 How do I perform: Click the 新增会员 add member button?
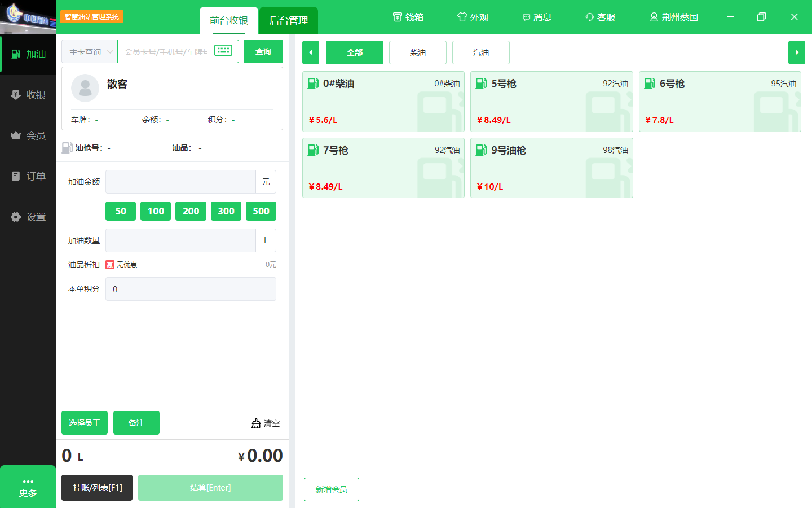pyautogui.click(x=332, y=489)
